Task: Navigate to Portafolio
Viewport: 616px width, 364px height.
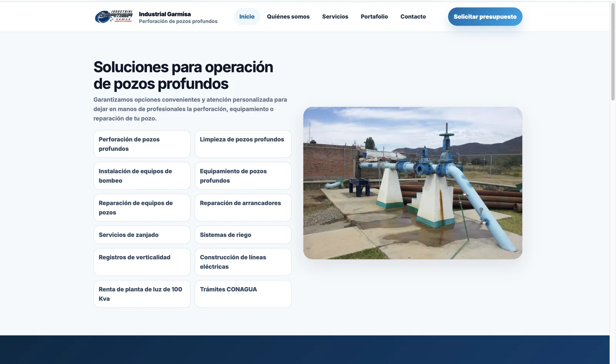Action: coord(374,17)
